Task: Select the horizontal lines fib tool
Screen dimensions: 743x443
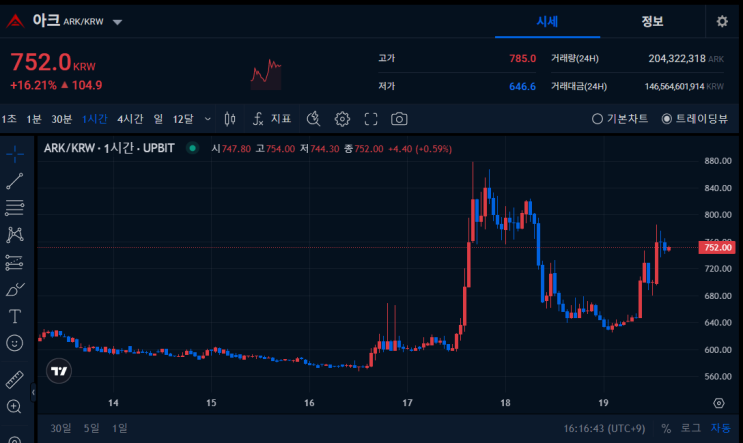Action: pyautogui.click(x=15, y=208)
